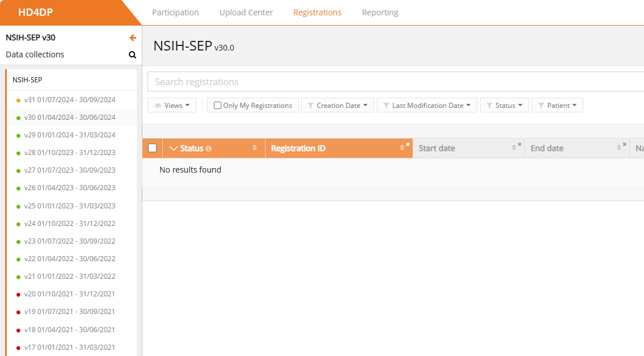Expand the Creation Date filter dropdown
The width and height of the screenshot is (644, 356).
click(338, 106)
